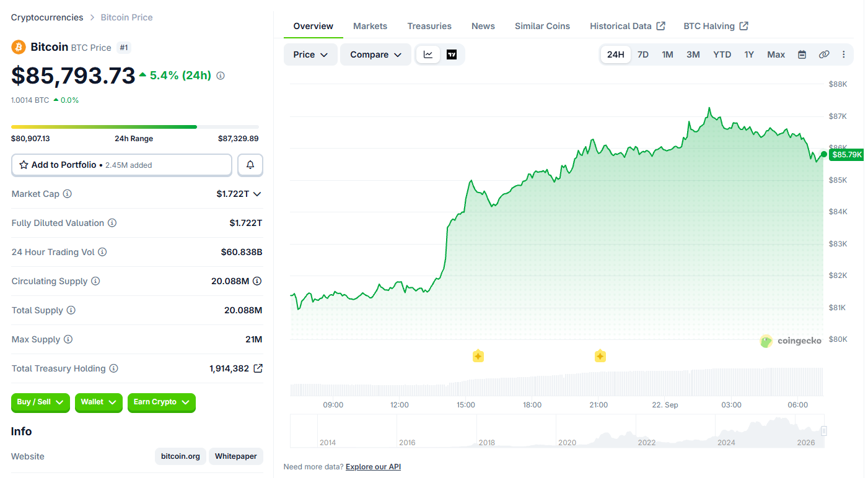
Task: Open the bitcoin.org website link
Action: coord(180,456)
